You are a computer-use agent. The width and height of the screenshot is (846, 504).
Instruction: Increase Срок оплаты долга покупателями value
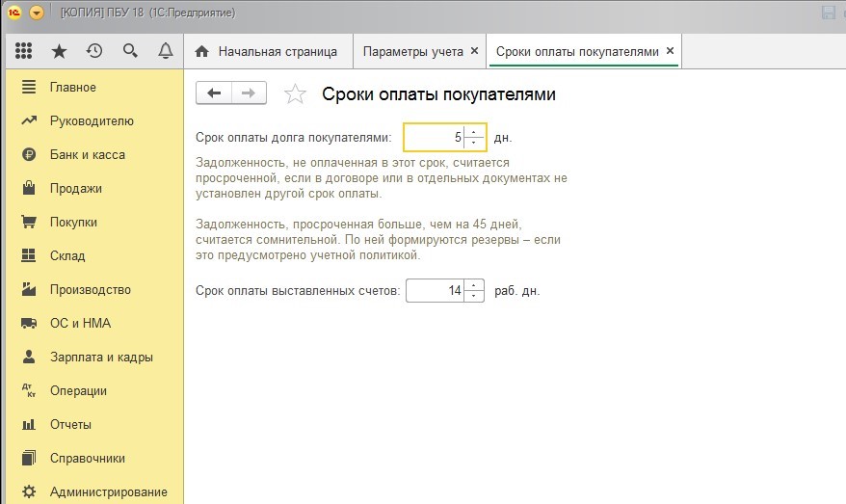tap(474, 132)
